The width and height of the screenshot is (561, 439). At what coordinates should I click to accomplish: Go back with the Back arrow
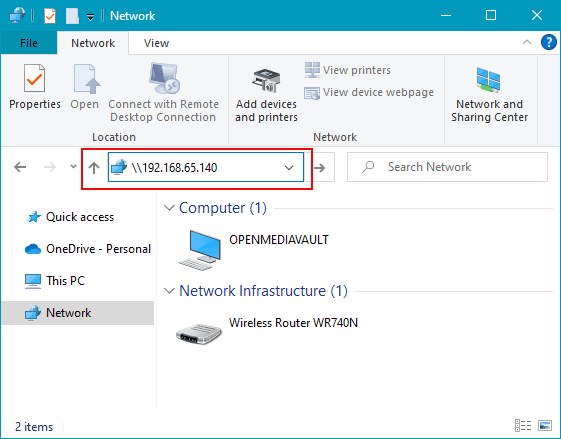(20, 167)
